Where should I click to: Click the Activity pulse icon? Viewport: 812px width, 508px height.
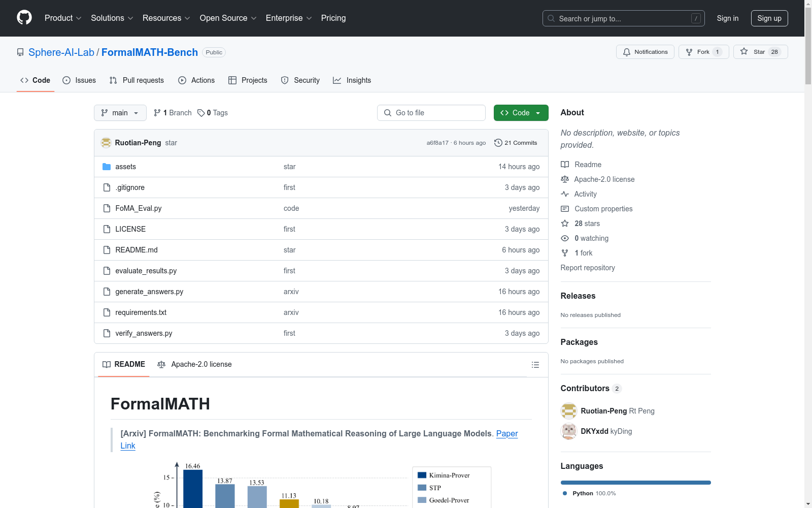(x=565, y=194)
